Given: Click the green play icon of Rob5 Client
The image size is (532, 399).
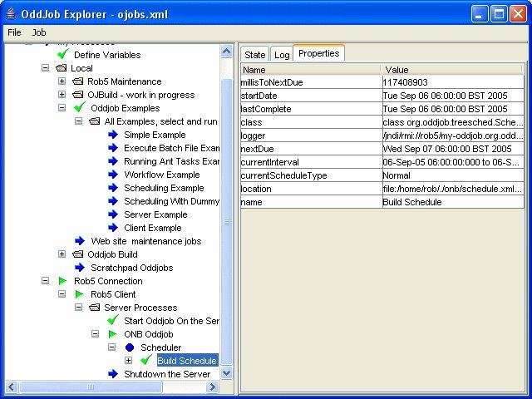Looking at the screenshot, I should (79, 294).
